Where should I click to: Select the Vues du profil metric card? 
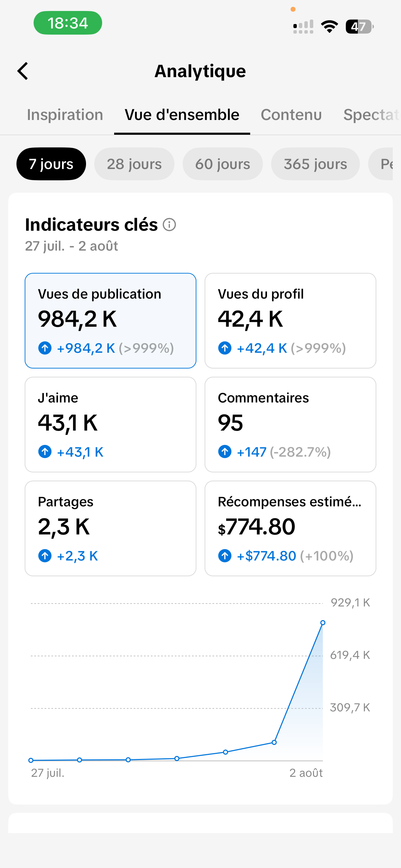(x=290, y=321)
